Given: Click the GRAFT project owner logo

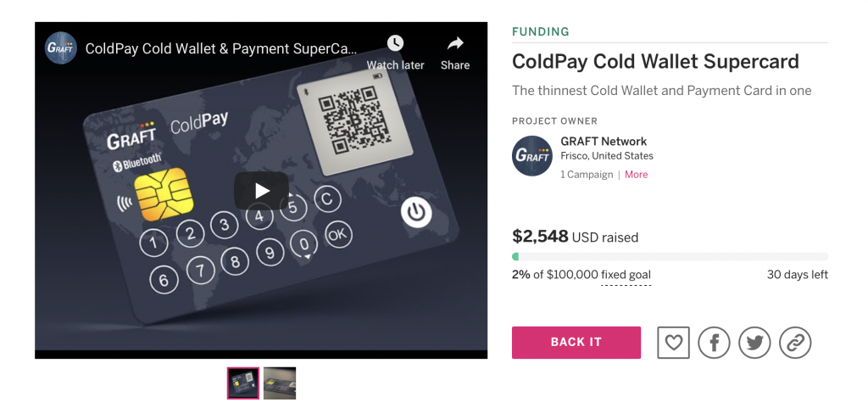Looking at the screenshot, I should click(x=532, y=156).
